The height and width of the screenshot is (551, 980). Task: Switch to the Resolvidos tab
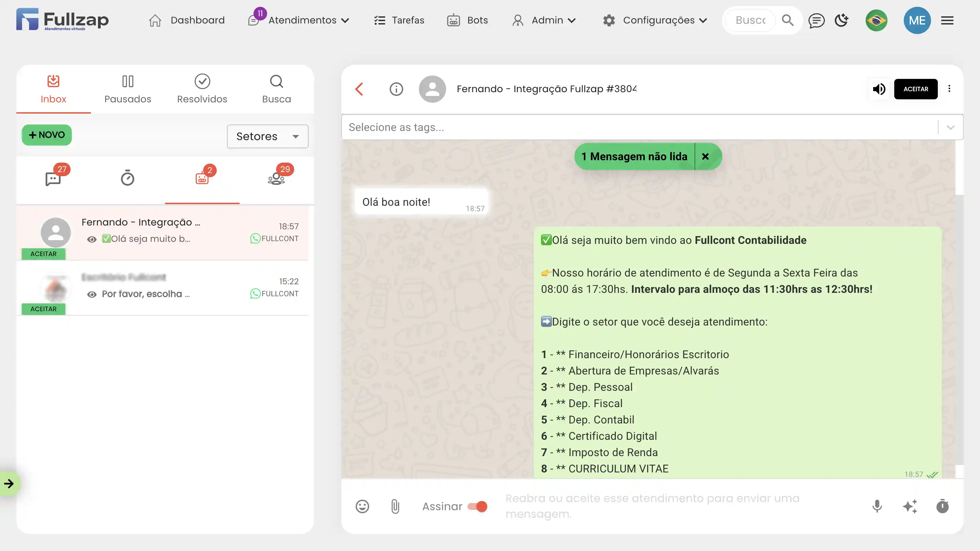coord(202,89)
